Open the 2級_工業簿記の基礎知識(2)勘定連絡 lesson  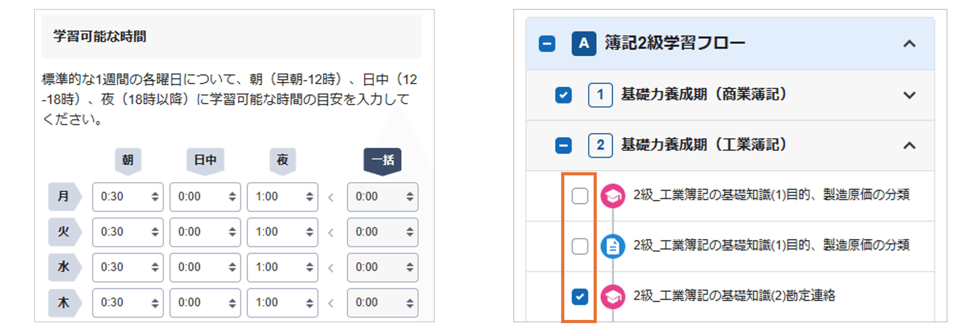pos(734,296)
